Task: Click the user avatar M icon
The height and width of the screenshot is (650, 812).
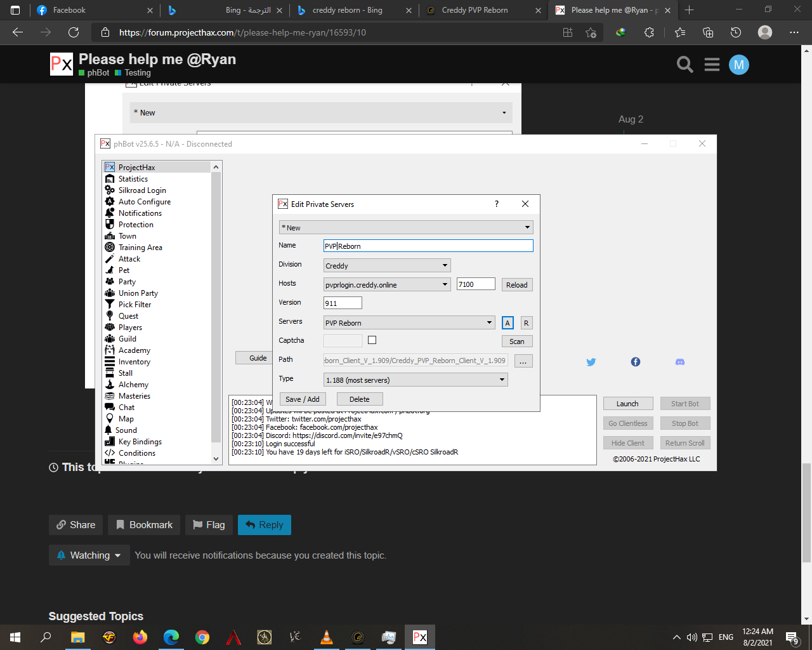Action: 738,65
